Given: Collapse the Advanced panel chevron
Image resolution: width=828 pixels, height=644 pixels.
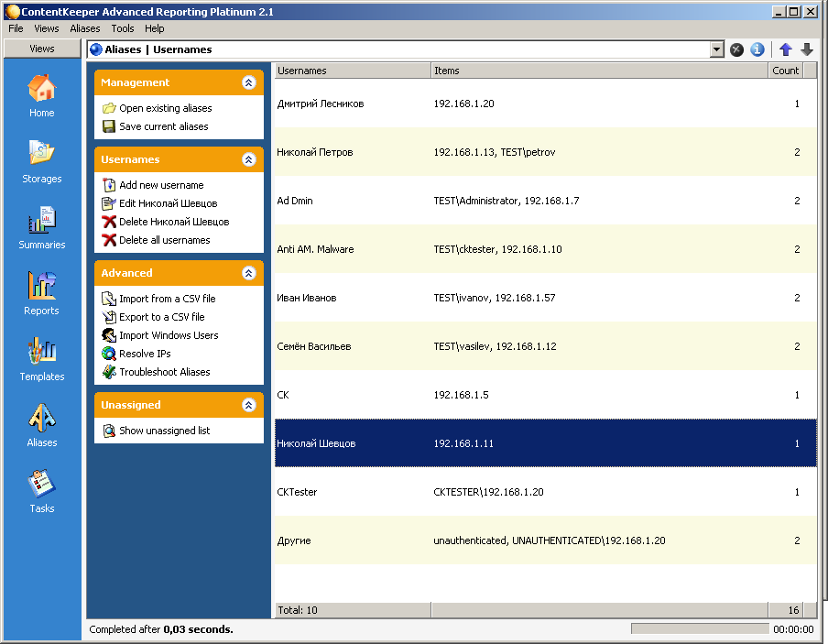Looking at the screenshot, I should coord(249,273).
